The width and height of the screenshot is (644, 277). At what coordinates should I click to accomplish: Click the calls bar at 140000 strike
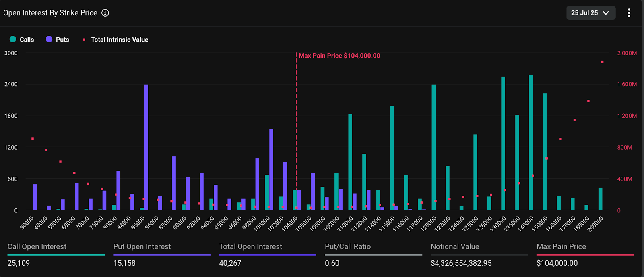pos(531,142)
